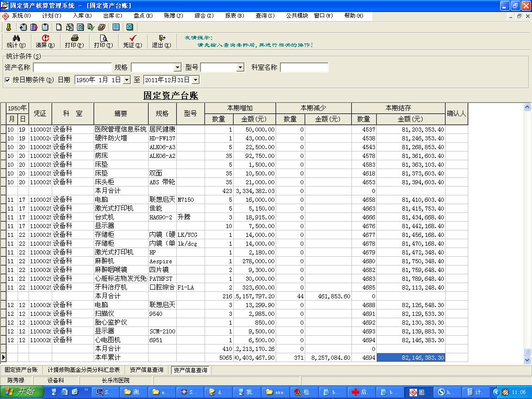Click the plain clipboard icon
532x399 pixels.
pos(45,27)
